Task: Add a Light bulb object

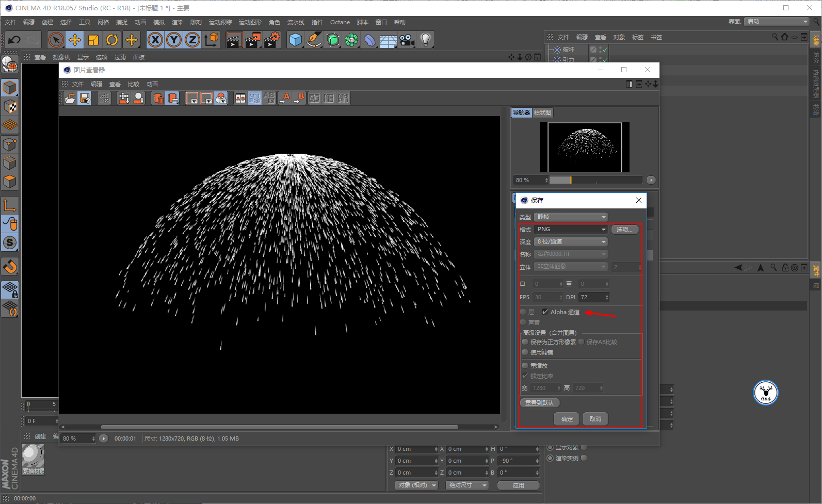Action: [x=426, y=40]
